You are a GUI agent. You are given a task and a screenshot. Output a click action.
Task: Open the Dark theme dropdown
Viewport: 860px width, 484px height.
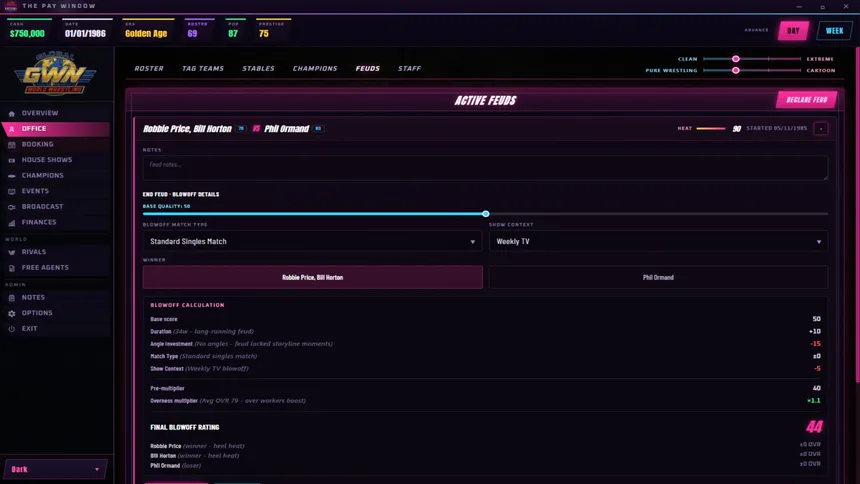pos(55,469)
